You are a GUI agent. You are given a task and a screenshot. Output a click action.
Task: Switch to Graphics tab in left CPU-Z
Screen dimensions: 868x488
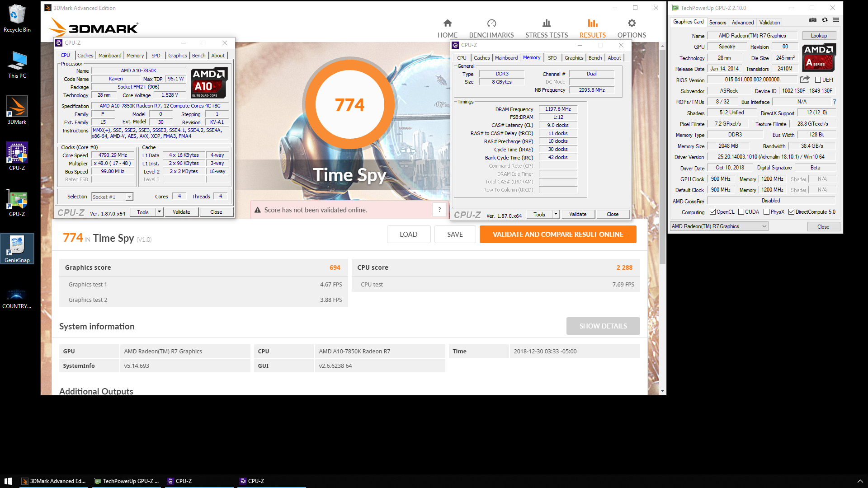[177, 56]
